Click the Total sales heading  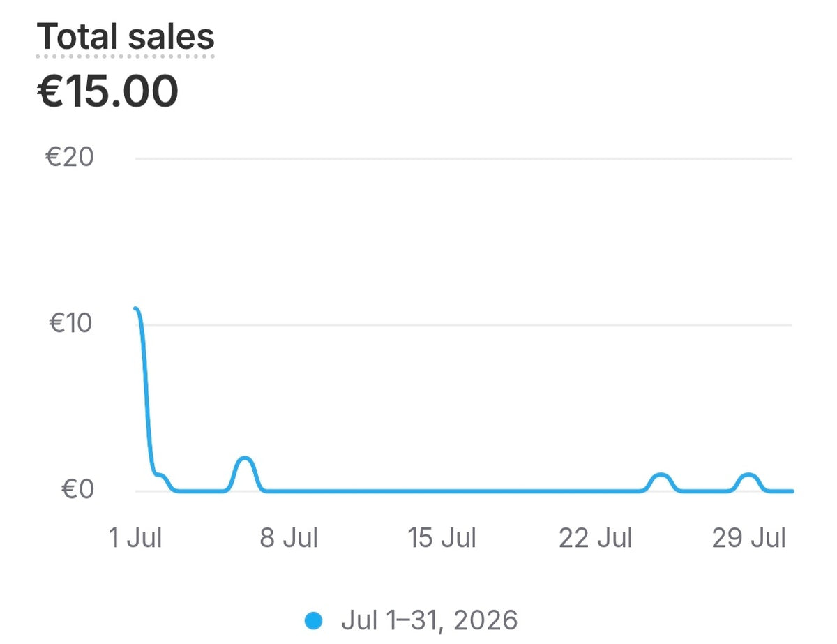point(126,36)
